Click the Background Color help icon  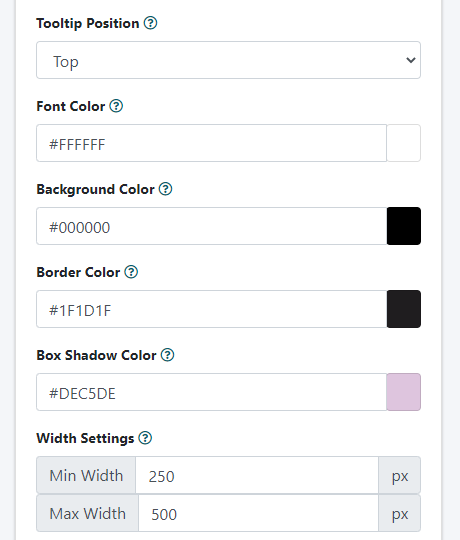point(166,189)
